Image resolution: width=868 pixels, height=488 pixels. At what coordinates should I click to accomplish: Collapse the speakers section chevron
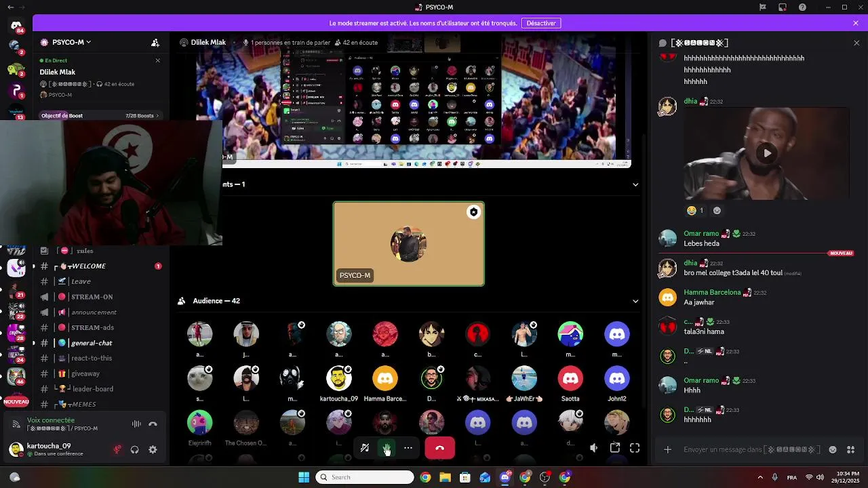click(x=635, y=184)
